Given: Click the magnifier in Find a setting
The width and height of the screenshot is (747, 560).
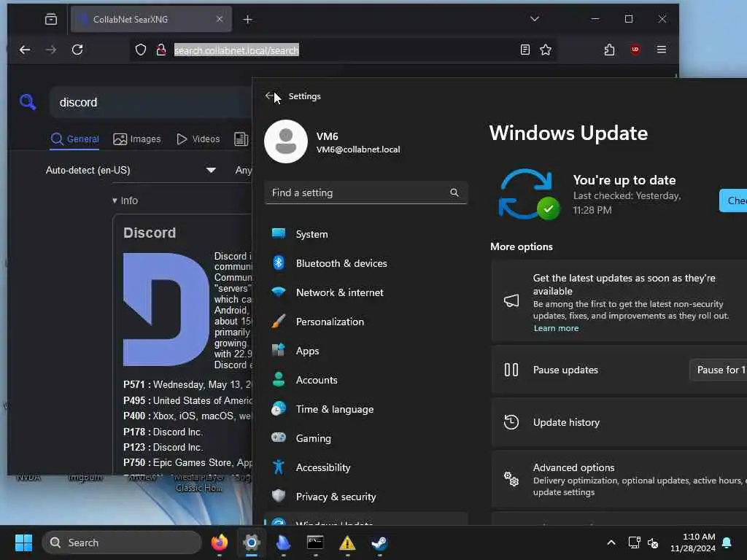Looking at the screenshot, I should 454,192.
